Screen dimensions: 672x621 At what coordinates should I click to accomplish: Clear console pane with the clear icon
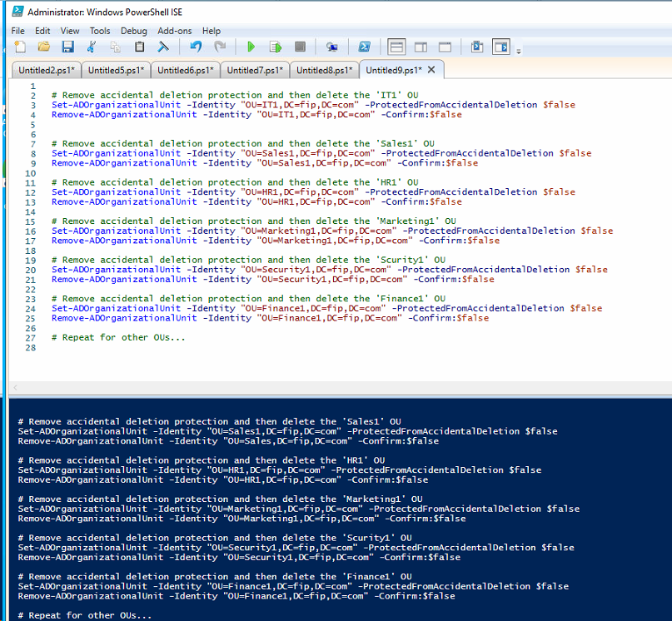coord(163,47)
